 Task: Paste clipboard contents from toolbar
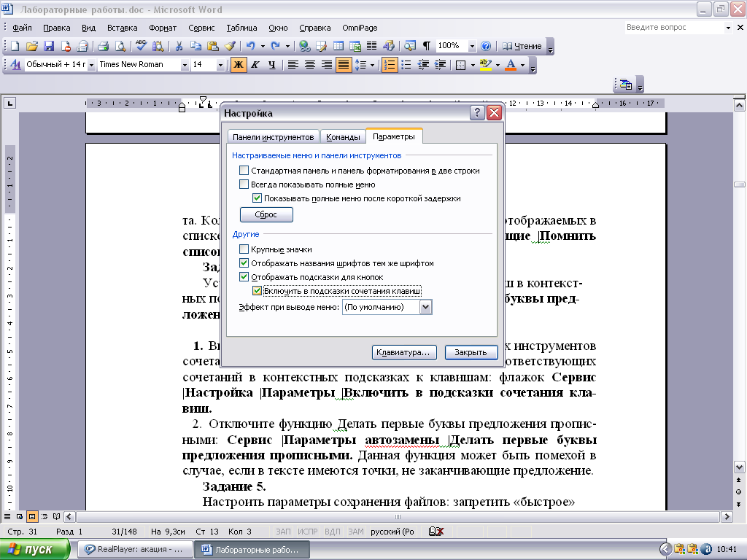click(x=212, y=46)
